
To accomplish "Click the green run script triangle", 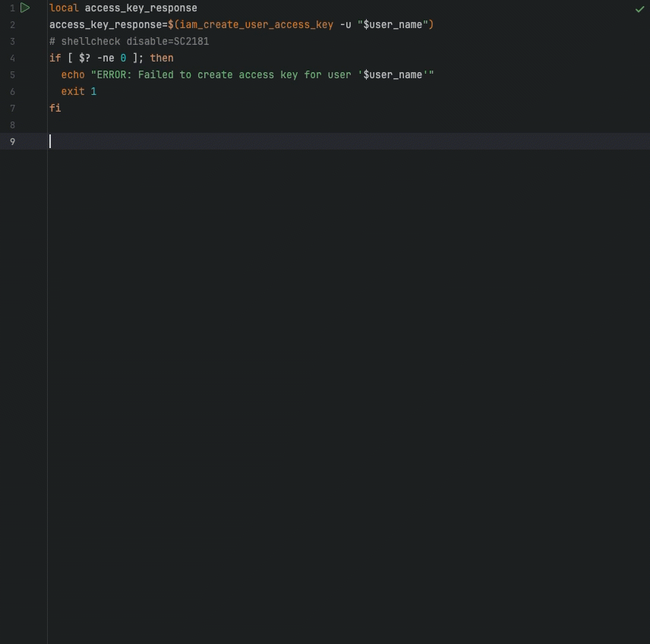I will (25, 8).
